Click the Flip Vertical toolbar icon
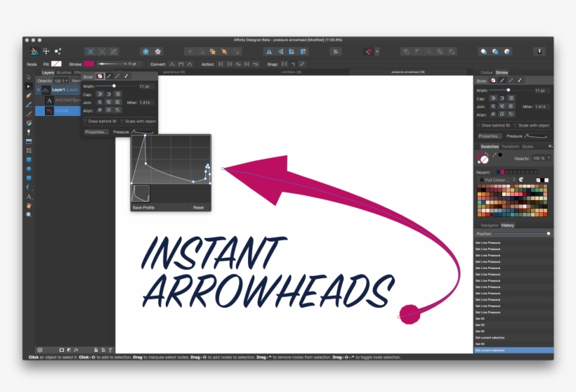 280,51
